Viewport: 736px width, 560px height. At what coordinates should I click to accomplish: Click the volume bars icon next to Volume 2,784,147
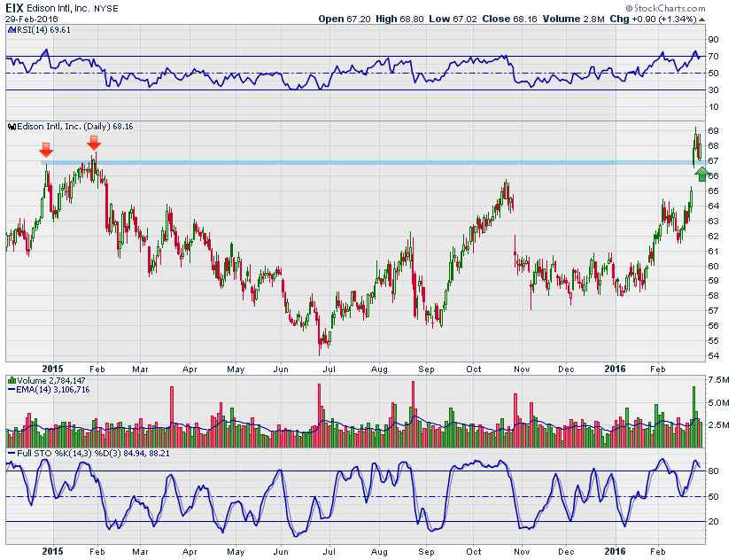click(x=12, y=381)
